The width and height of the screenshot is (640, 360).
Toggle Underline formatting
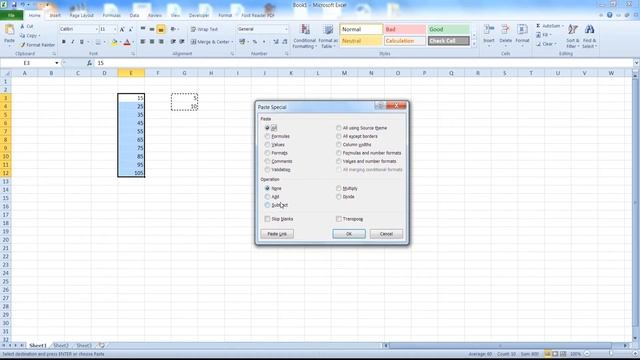click(x=82, y=42)
